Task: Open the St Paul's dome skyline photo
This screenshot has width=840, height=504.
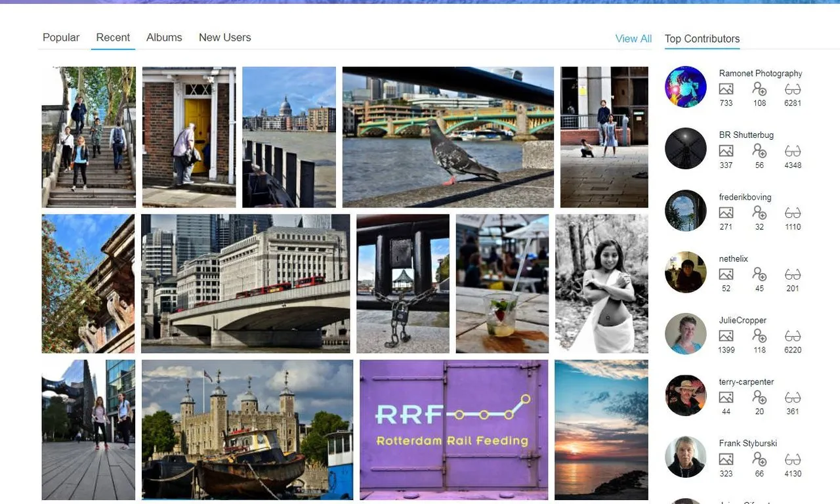Action: coord(289,137)
